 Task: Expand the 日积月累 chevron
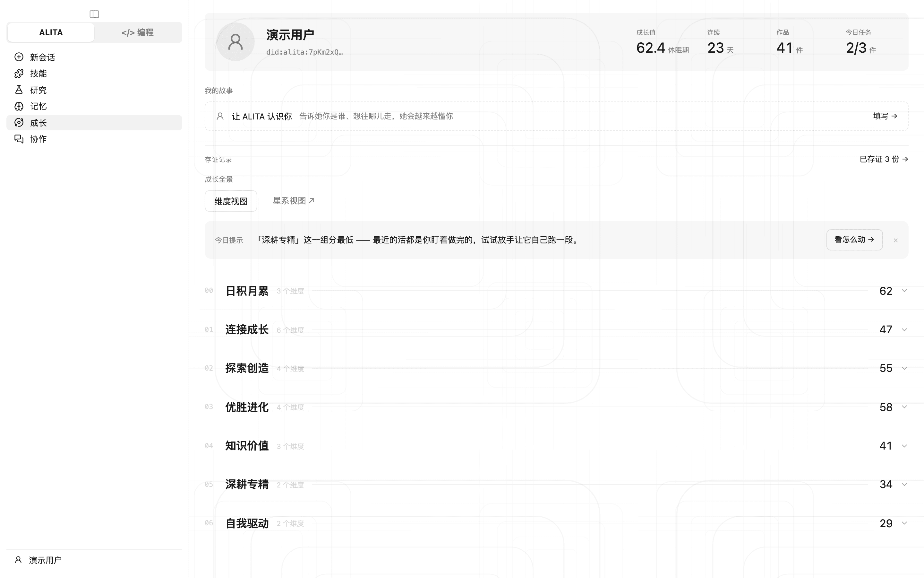[x=904, y=291]
